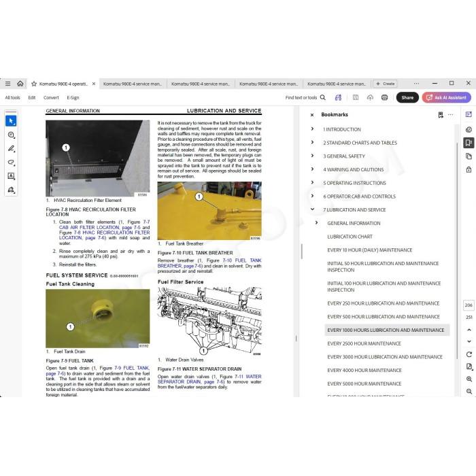Open the Convert menu
476x476 pixels.
coord(51,97)
